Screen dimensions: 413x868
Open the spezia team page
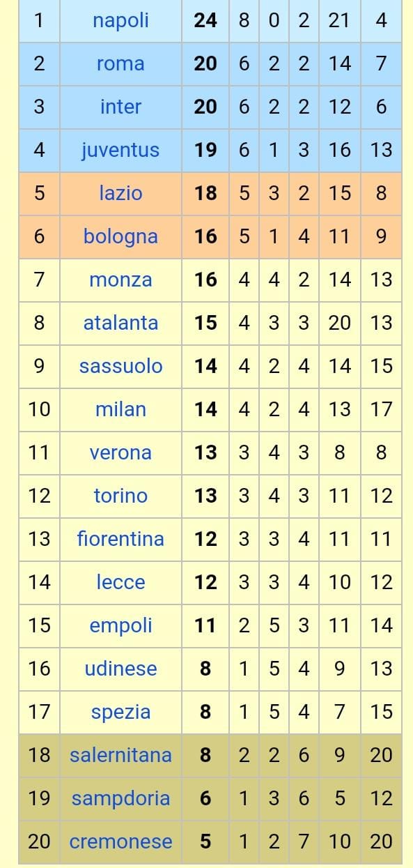120,712
